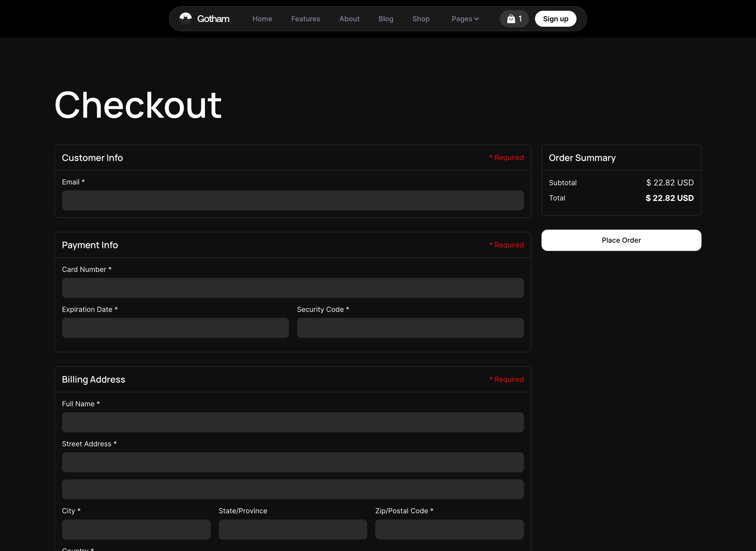
Task: Click the Pages chevron arrow
Action: [476, 19]
